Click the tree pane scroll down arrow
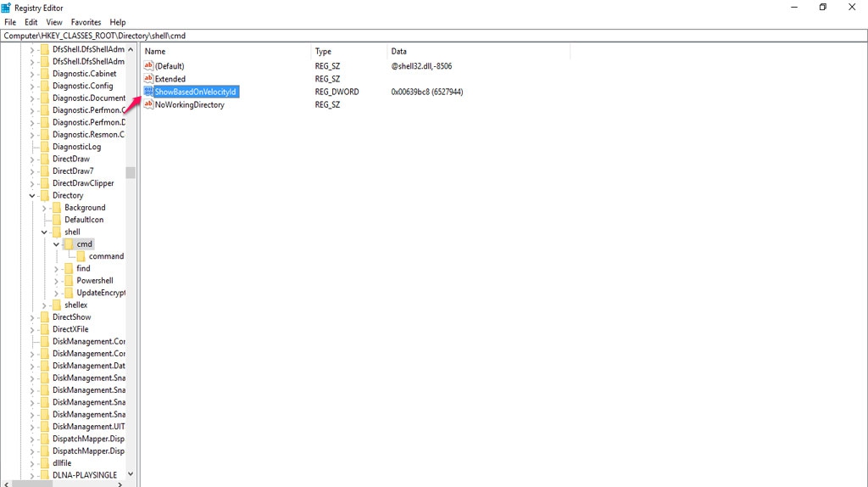This screenshot has height=487, width=868. pyautogui.click(x=131, y=474)
